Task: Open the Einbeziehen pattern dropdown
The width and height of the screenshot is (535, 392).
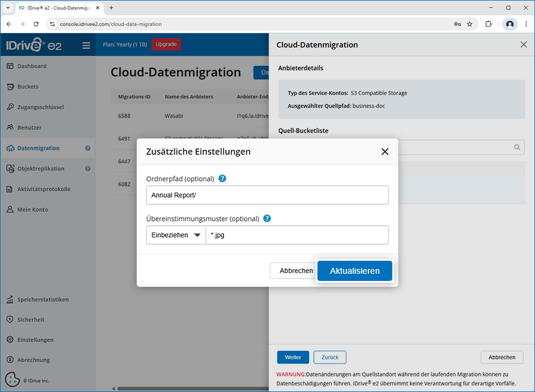Action: click(x=176, y=235)
